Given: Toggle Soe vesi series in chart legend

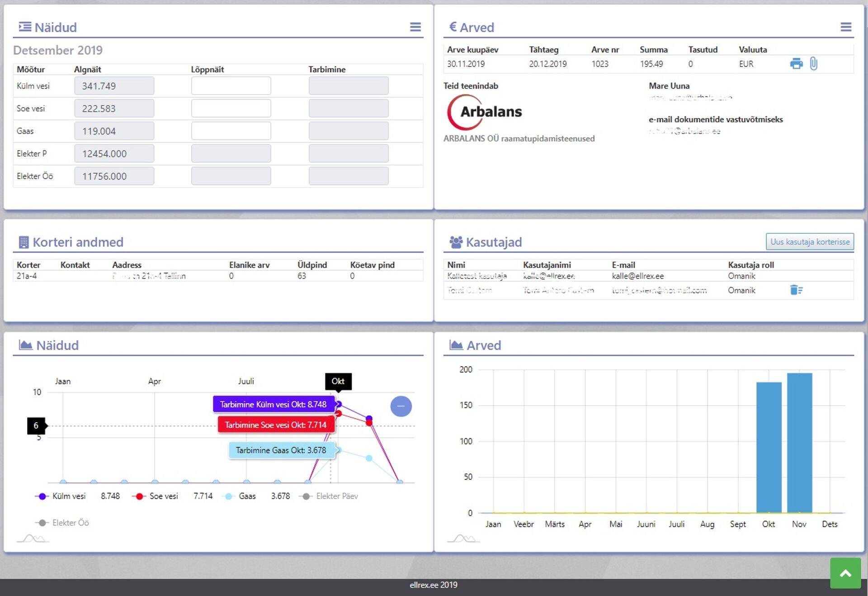Looking at the screenshot, I should [x=163, y=496].
